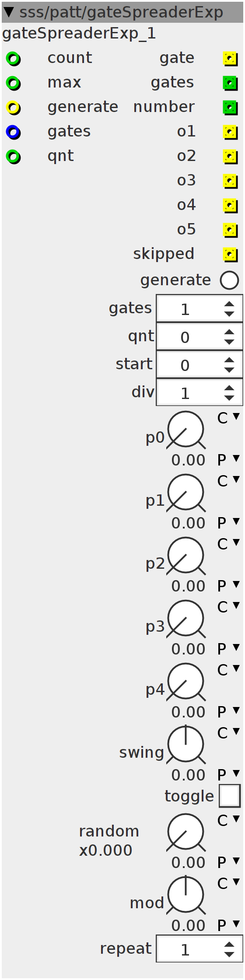Click the green max inlet connector
This screenshot has width=245, height=980.
(x=13, y=83)
